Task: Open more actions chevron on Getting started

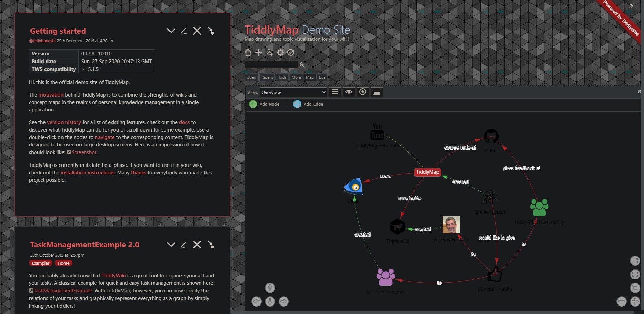Action: [x=171, y=31]
